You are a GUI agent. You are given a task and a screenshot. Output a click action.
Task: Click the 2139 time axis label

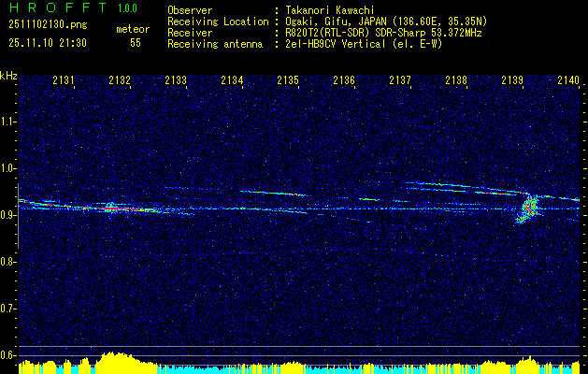point(512,79)
